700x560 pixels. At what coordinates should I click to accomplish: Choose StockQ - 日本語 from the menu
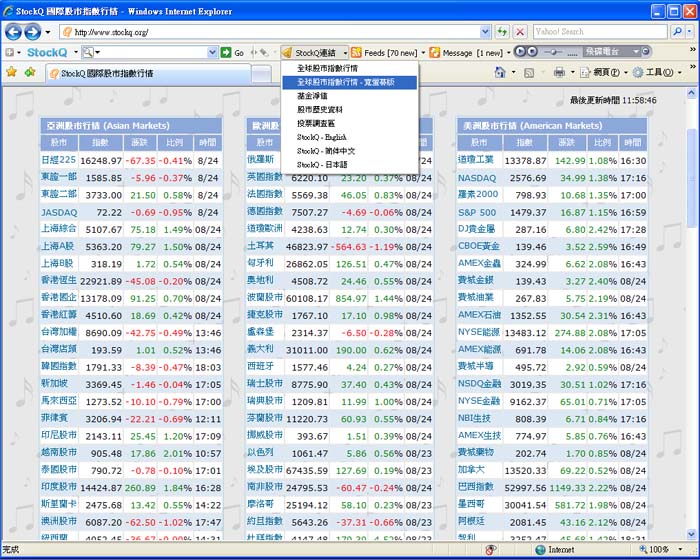point(350,165)
